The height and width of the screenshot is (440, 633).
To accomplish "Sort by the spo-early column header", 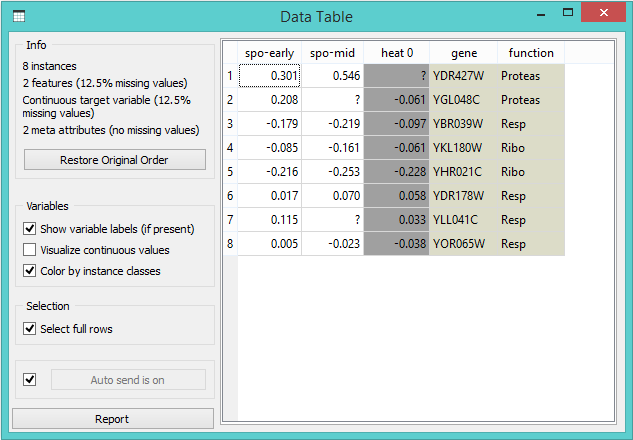I will click(269, 52).
